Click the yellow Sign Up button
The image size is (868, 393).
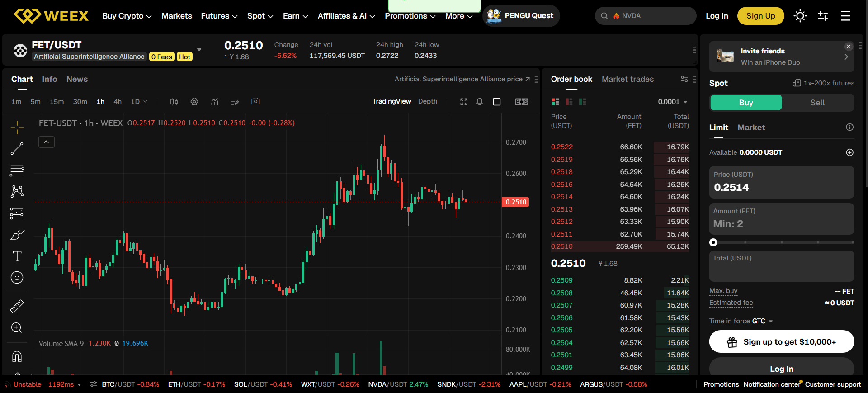[x=760, y=16]
